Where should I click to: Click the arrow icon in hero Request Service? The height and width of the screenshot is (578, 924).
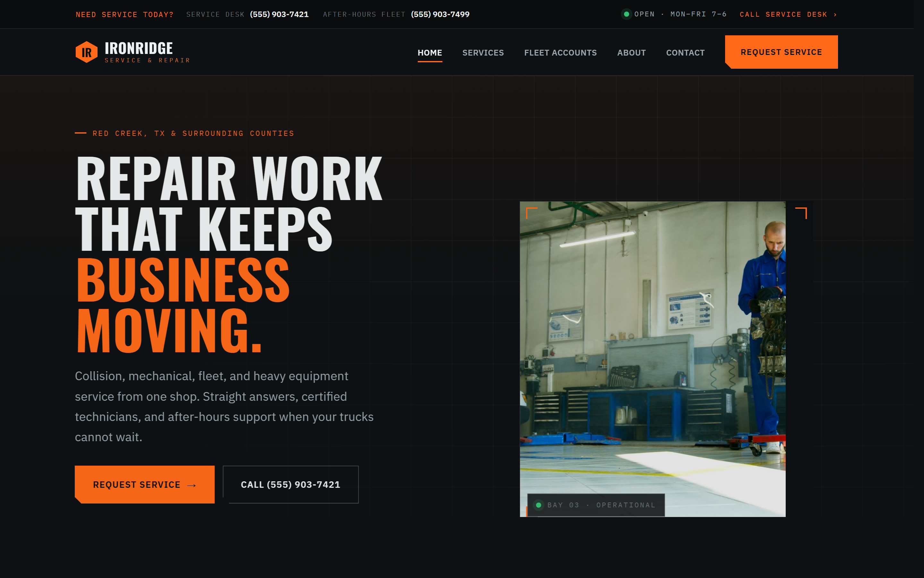(x=192, y=485)
